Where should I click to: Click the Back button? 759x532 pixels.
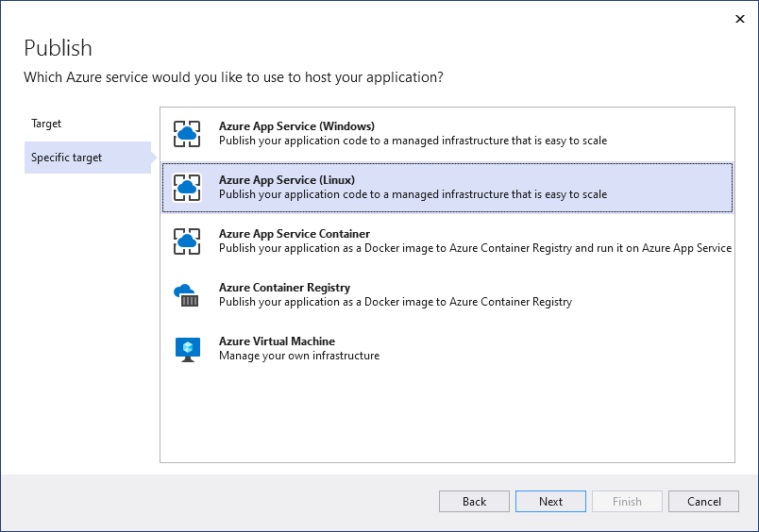click(474, 501)
